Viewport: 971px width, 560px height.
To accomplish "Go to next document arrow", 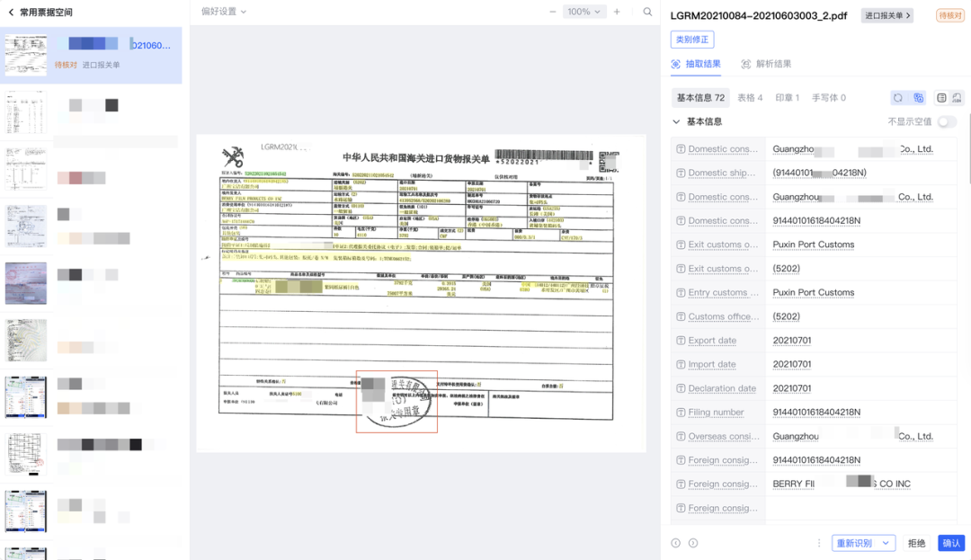I will point(691,543).
